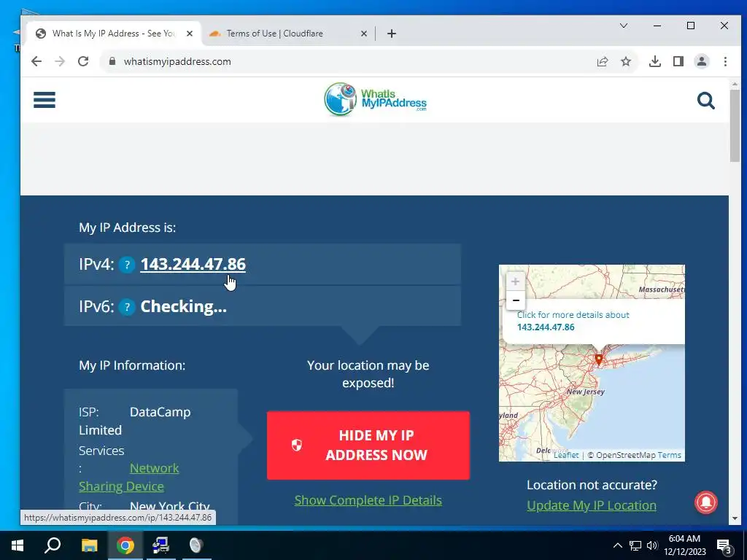This screenshot has height=560, width=747.
Task: Open the tab search dropdown chevron
Action: pos(623,26)
